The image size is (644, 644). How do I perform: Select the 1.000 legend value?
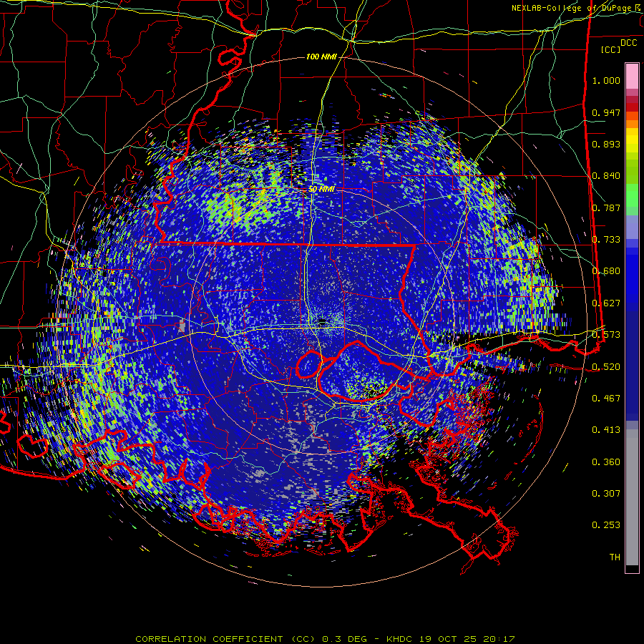(606, 80)
